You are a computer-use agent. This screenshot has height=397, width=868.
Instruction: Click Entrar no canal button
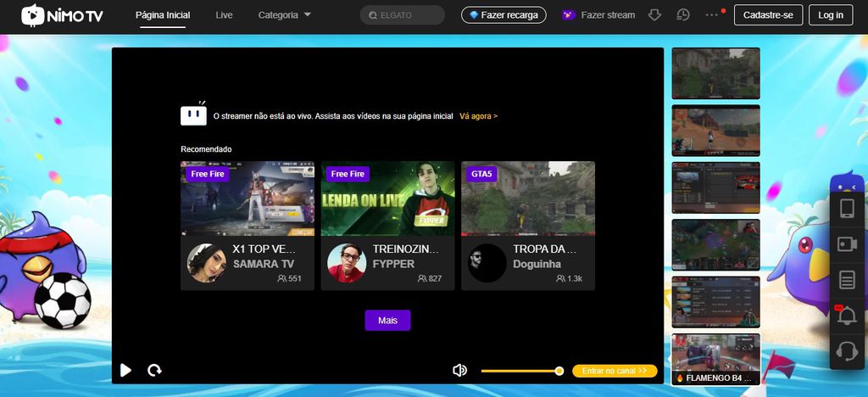(615, 371)
